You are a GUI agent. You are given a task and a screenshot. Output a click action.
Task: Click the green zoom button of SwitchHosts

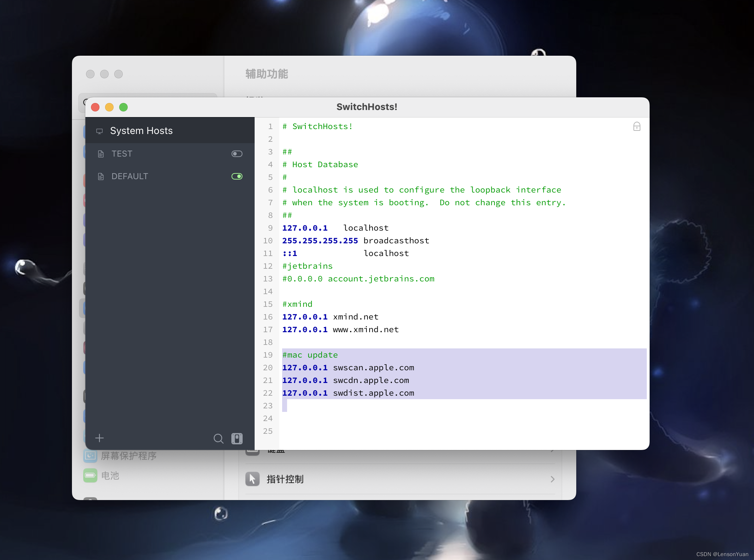point(123,107)
